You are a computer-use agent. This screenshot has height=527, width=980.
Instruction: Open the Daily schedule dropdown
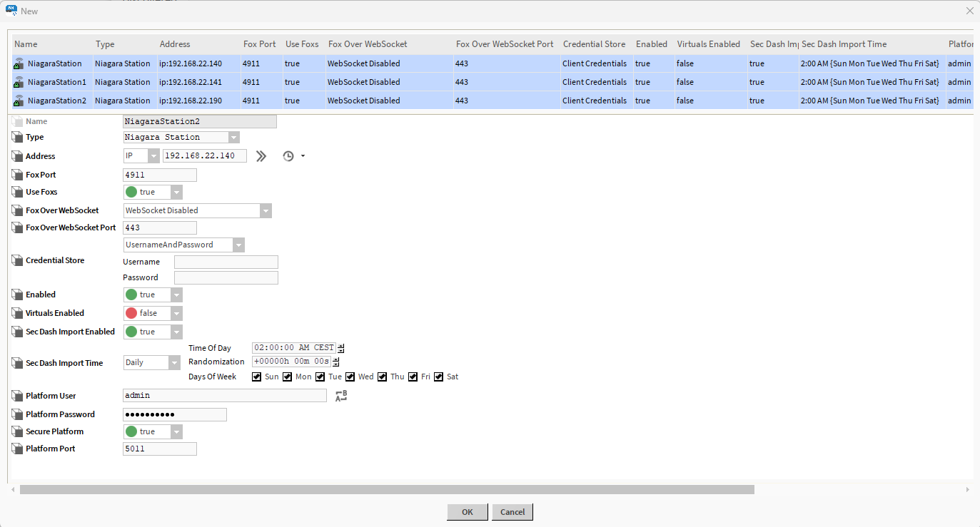pos(152,362)
